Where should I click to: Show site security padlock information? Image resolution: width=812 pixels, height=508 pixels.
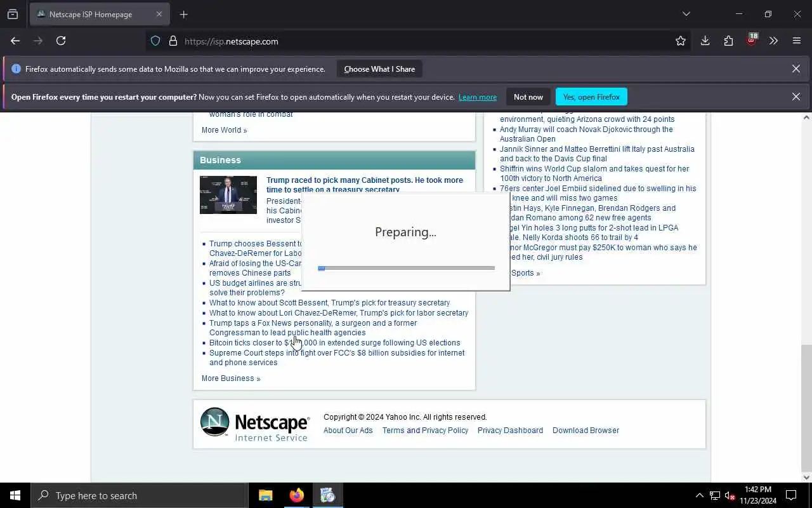click(x=173, y=41)
